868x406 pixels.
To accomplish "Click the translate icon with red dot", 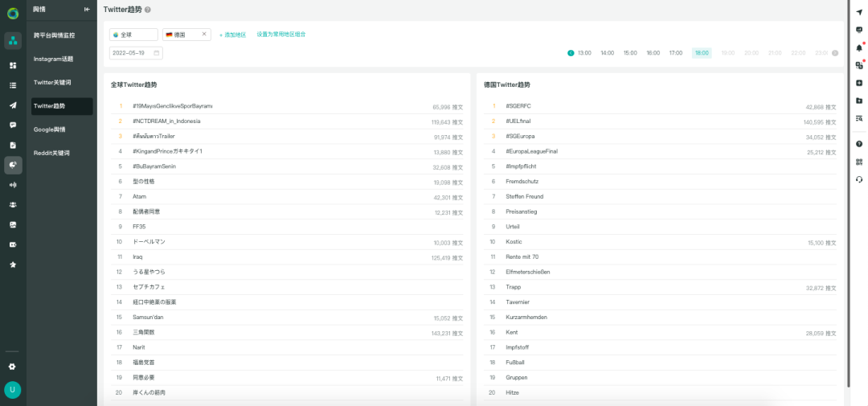I will [x=859, y=65].
